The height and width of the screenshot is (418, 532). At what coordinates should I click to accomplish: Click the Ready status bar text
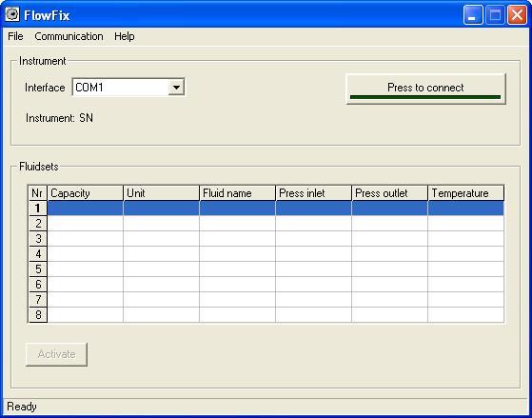coord(22,407)
